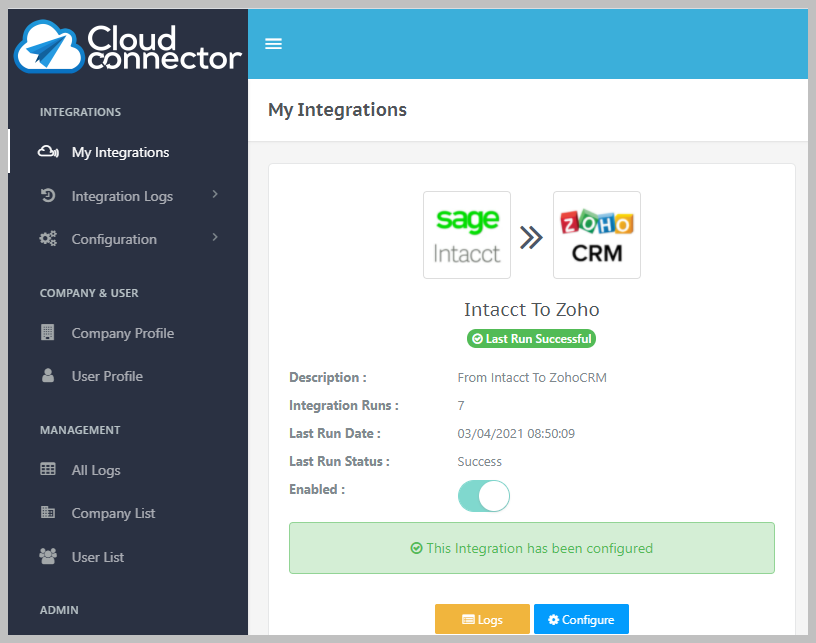Click the User List group icon

click(x=48, y=556)
